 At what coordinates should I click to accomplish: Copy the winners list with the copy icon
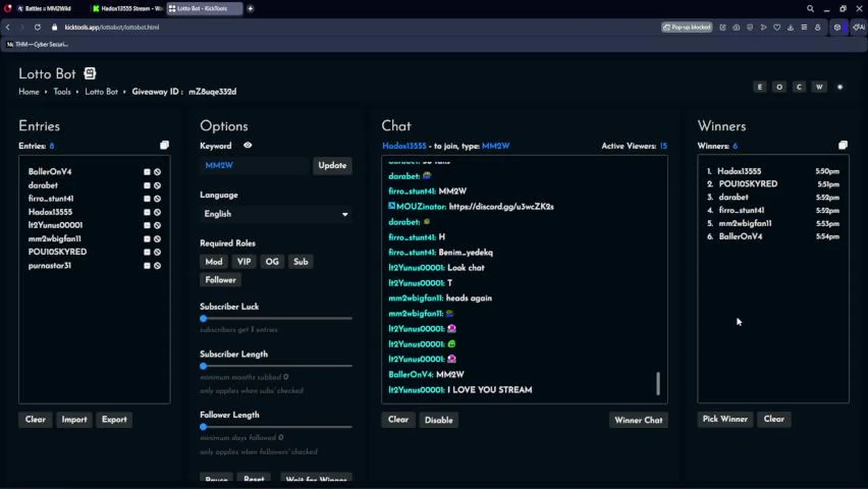pyautogui.click(x=843, y=145)
